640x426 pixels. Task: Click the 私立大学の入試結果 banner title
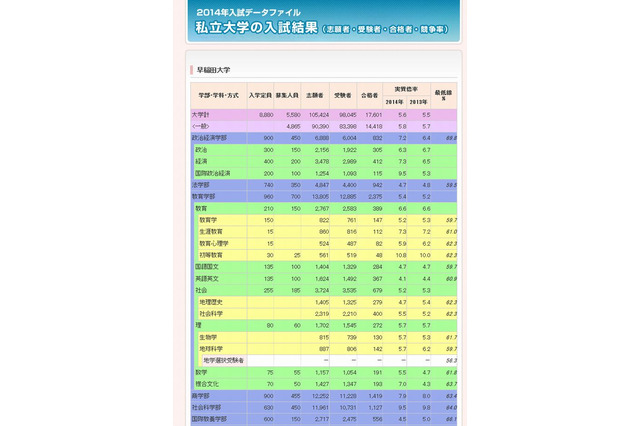(x=256, y=28)
